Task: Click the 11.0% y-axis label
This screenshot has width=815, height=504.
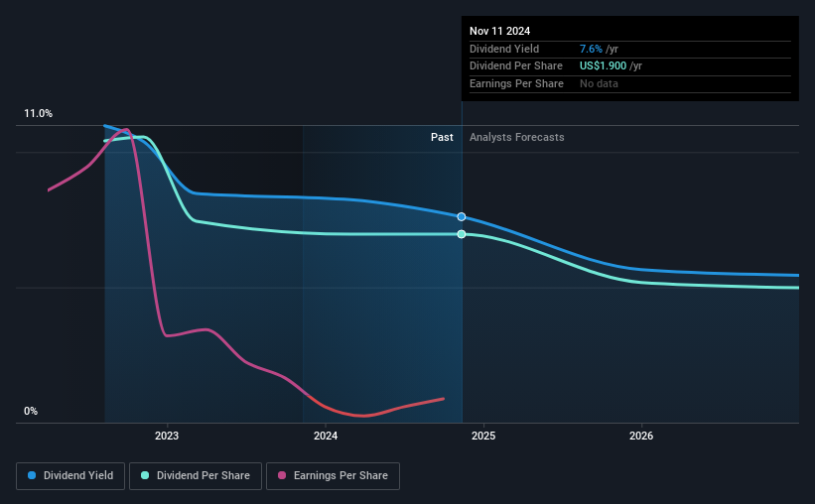Action: coord(38,114)
